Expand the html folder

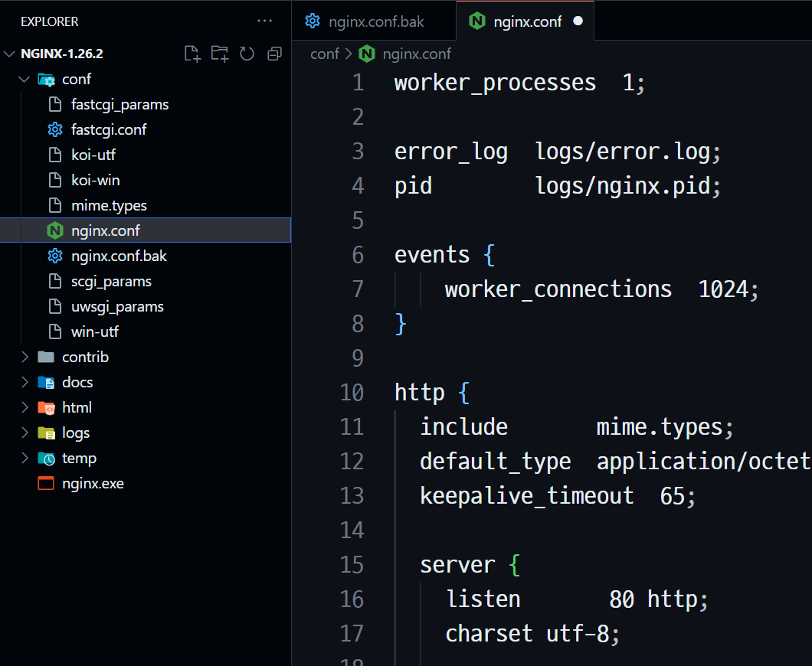pyautogui.click(x=25, y=408)
